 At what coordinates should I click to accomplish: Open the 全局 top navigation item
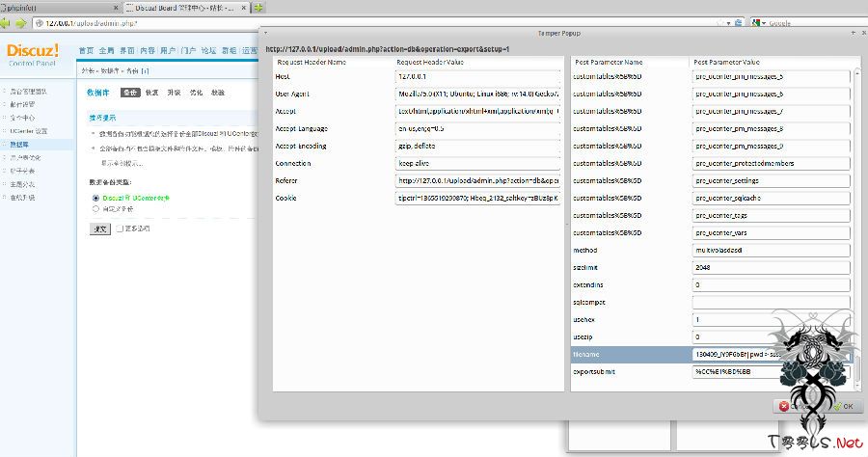pyautogui.click(x=107, y=50)
